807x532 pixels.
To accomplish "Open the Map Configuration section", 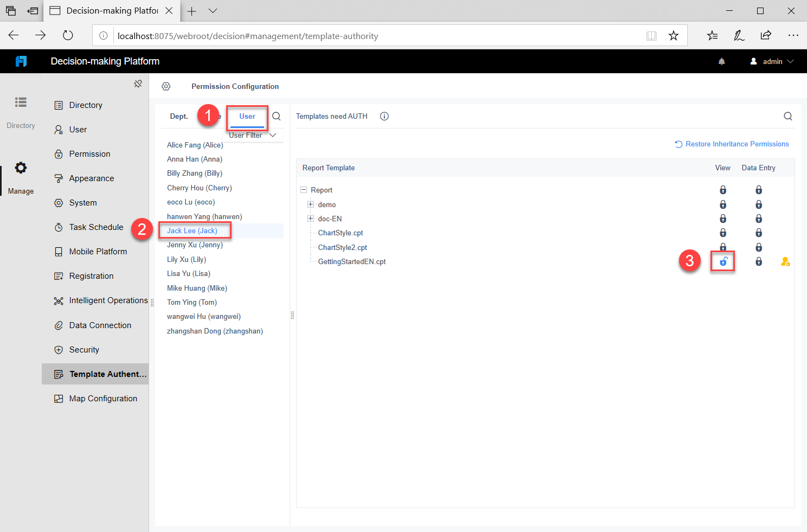I will (x=103, y=398).
